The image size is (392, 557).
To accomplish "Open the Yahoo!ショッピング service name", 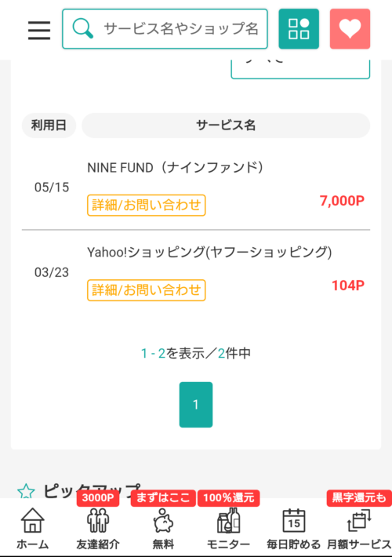I will pos(209,252).
